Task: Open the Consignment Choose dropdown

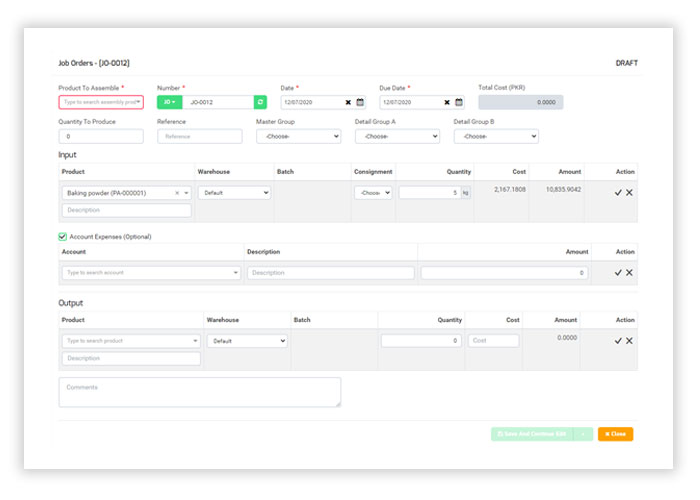Action: point(373,193)
